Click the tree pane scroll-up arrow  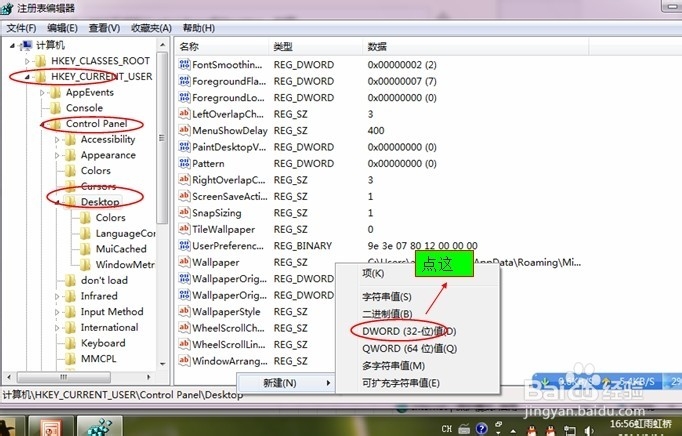tap(163, 44)
